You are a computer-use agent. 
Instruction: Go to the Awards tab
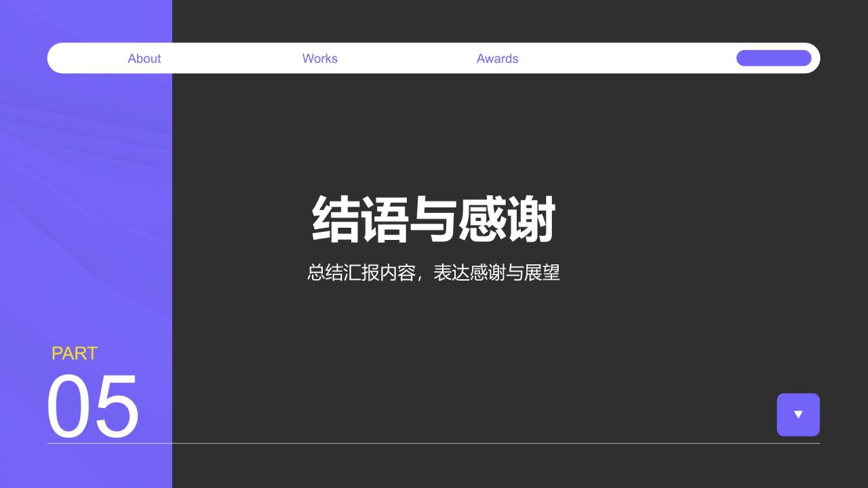click(x=498, y=58)
